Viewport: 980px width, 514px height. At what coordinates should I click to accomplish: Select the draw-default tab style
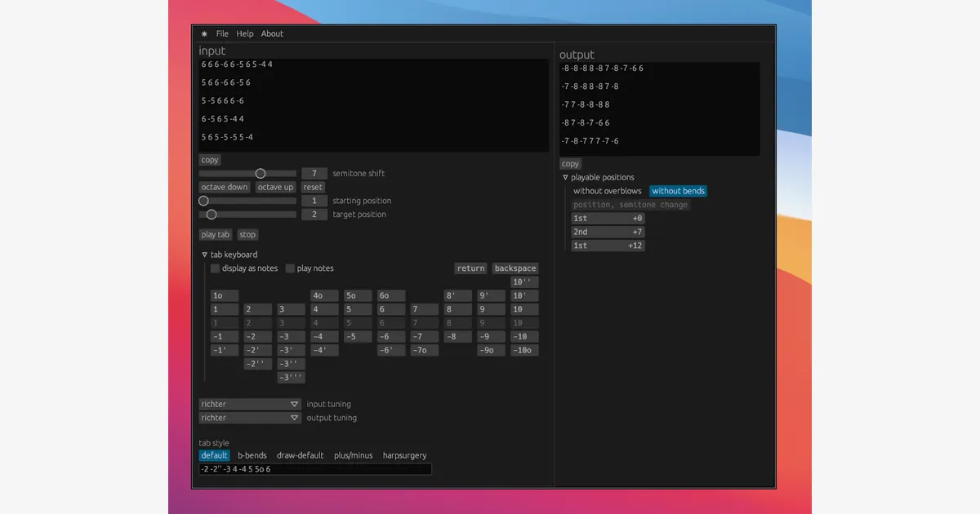(x=300, y=455)
